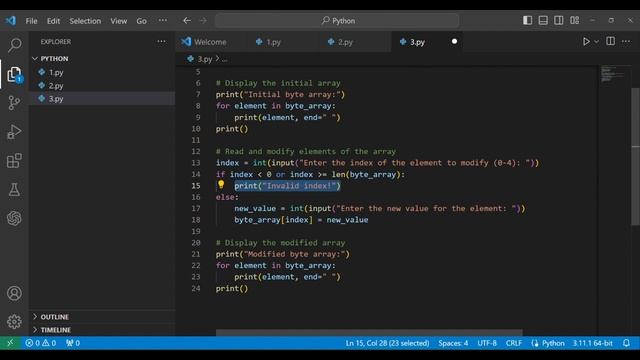
Task: Click Ln 15, Col 28 cursor position
Action: 387,343
